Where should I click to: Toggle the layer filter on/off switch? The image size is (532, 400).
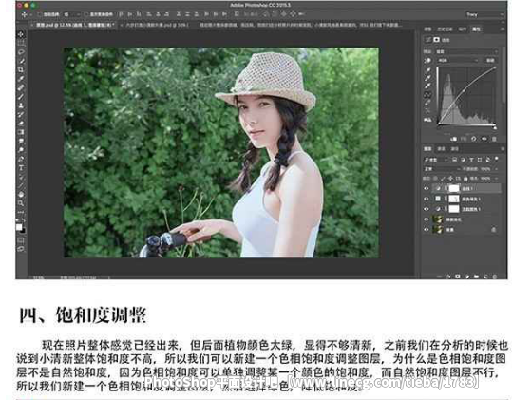(496, 159)
